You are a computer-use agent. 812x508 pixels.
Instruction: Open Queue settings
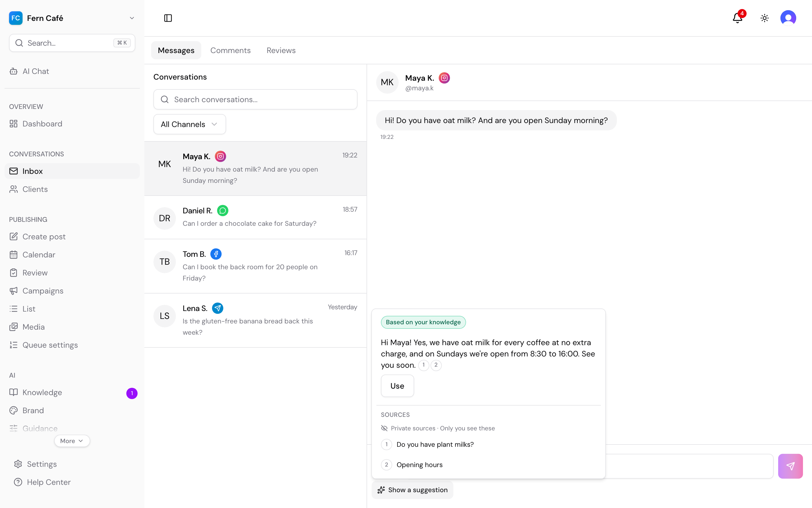click(72, 345)
